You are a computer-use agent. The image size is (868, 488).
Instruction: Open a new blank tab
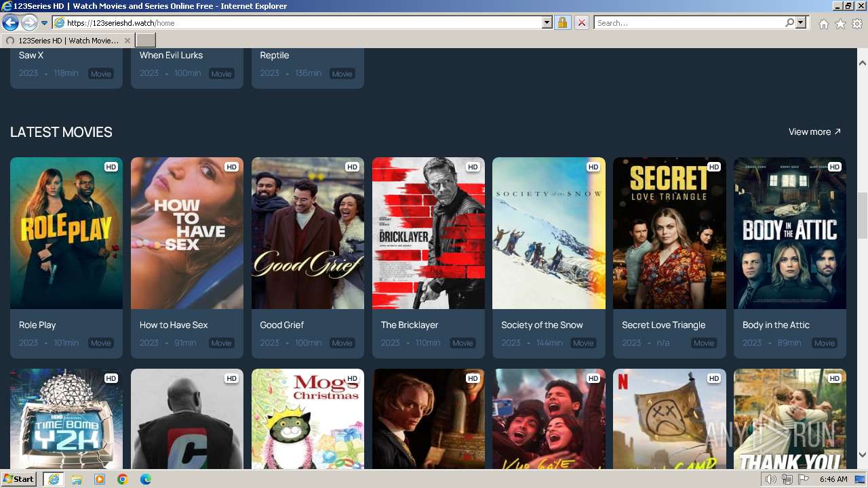click(146, 41)
